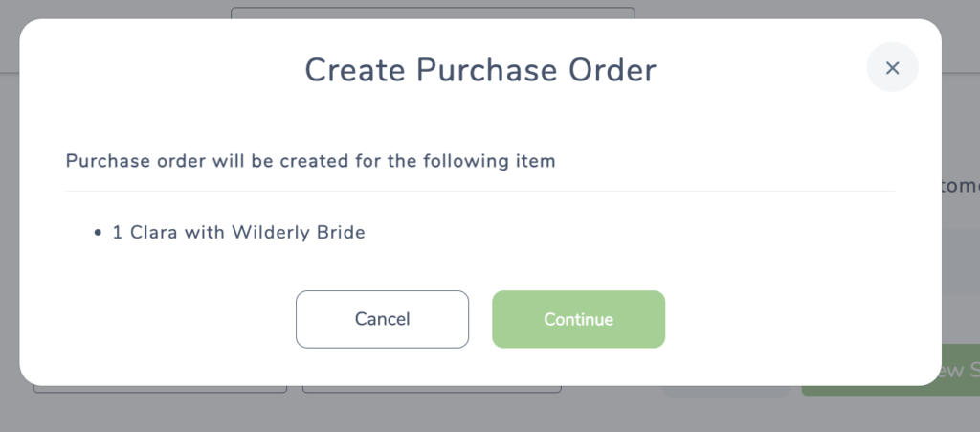Click the dimmed gray button below dialog corner
Screen dimensions: 980x432
pos(725,392)
